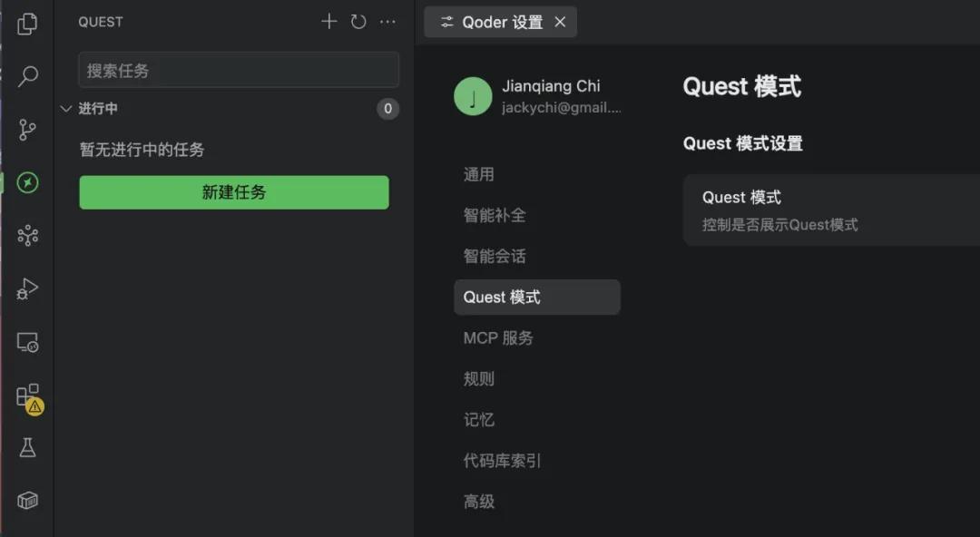Click the node-graph sidebar icon below Quest
The height and width of the screenshot is (537, 980).
click(26, 236)
